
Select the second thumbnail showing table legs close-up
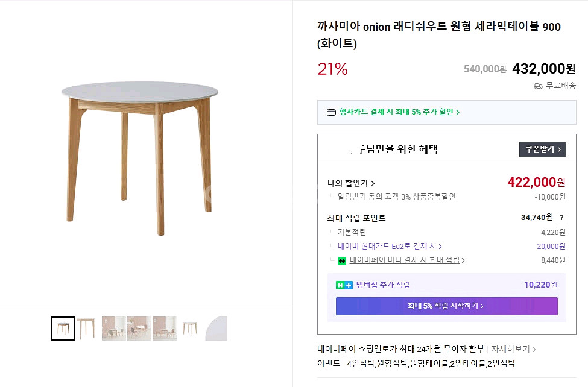click(86, 329)
